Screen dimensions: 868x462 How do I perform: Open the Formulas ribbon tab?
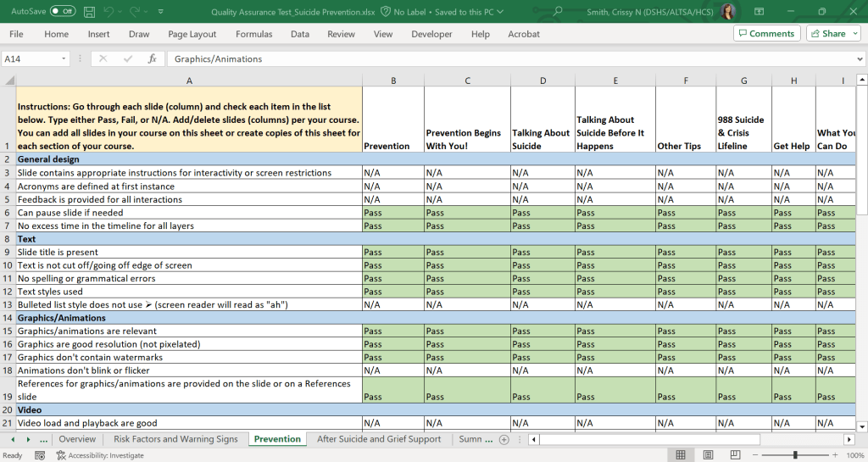tap(253, 34)
